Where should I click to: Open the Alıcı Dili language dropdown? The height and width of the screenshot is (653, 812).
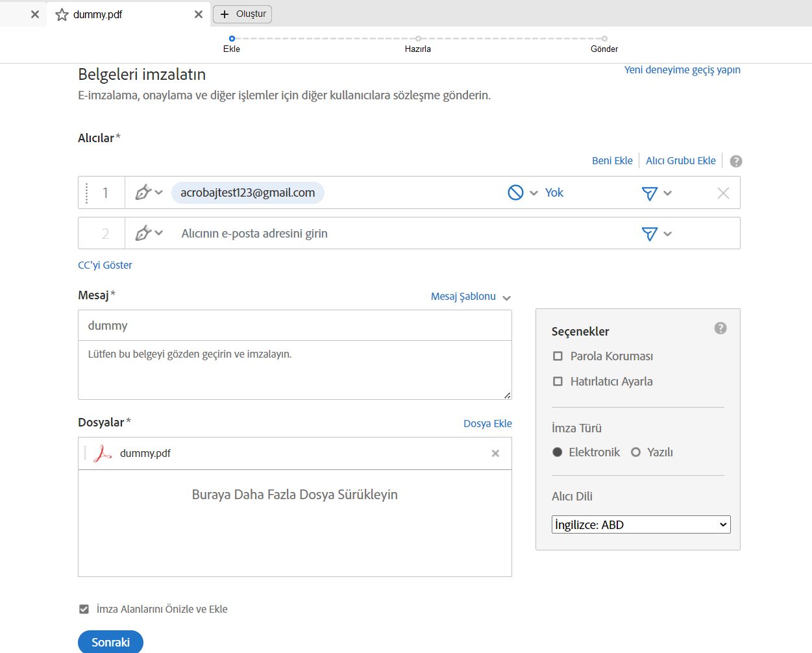[x=641, y=524]
